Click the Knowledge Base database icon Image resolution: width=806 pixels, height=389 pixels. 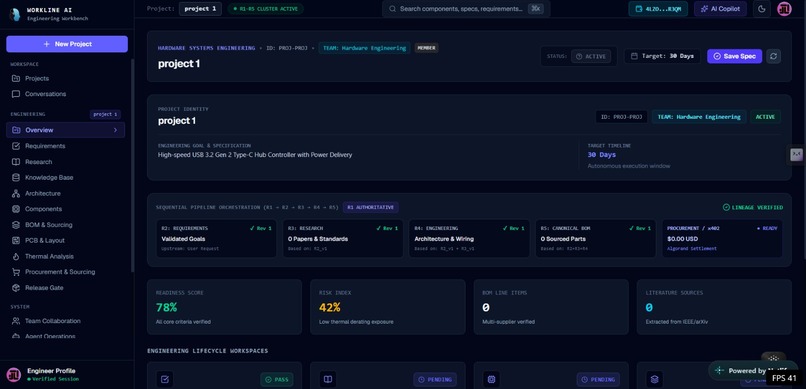tap(16, 178)
